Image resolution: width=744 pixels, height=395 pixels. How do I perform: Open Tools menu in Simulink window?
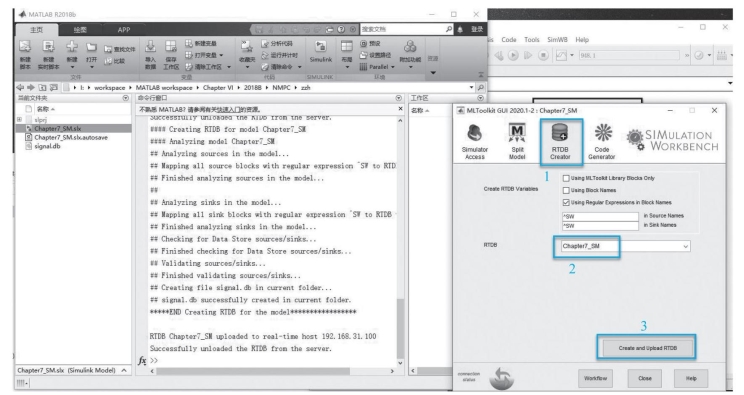[x=532, y=40]
